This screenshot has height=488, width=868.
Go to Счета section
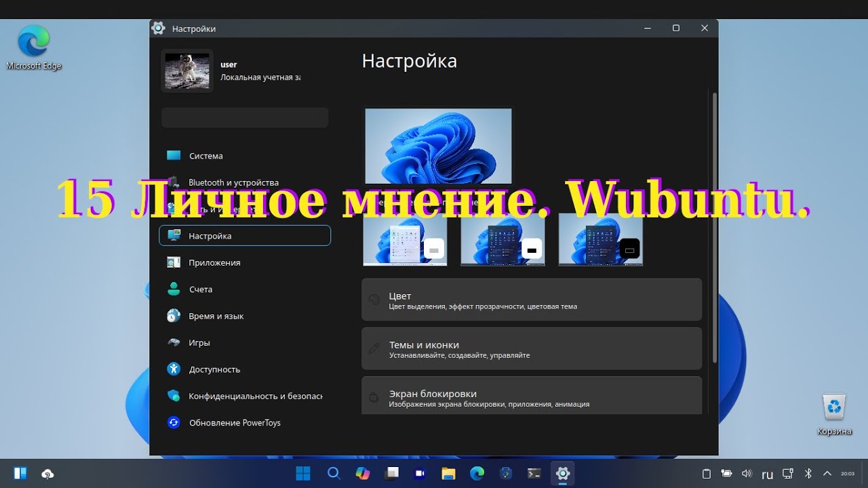click(x=245, y=289)
